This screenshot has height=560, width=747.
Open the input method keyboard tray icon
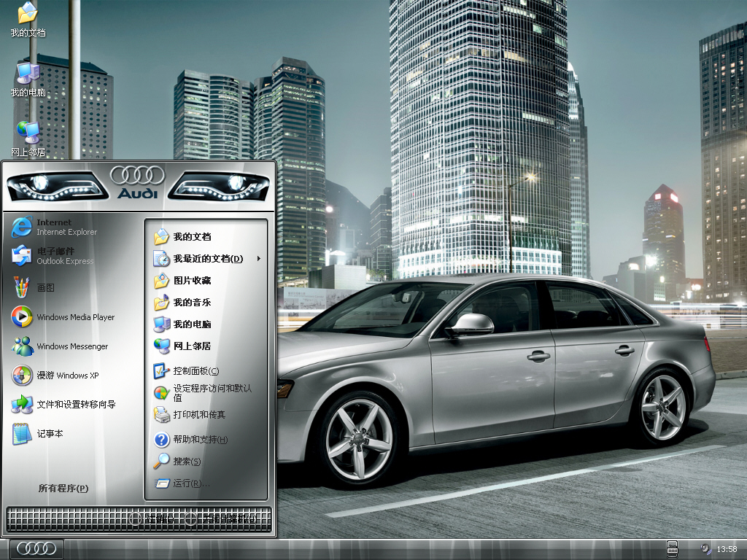672,549
